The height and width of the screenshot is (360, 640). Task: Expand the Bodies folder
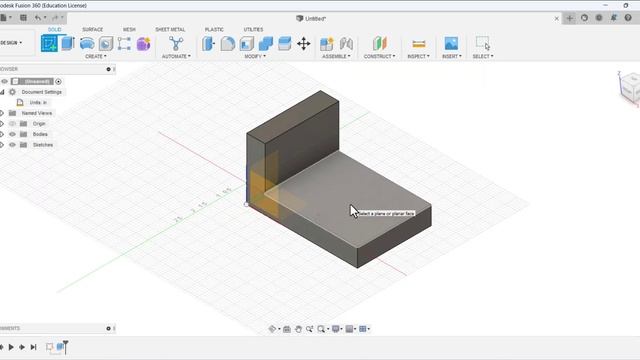pyautogui.click(x=2, y=134)
